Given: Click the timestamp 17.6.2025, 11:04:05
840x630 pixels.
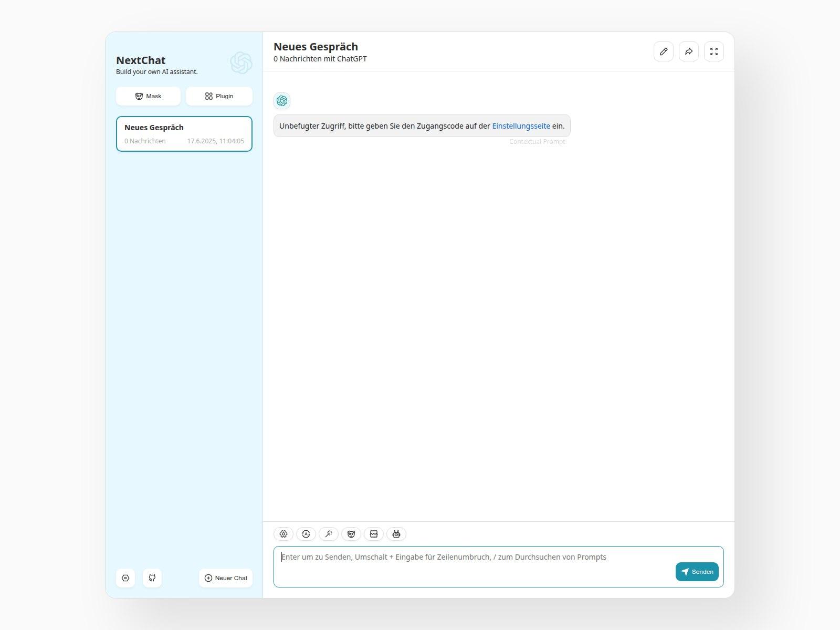Looking at the screenshot, I should tap(216, 141).
